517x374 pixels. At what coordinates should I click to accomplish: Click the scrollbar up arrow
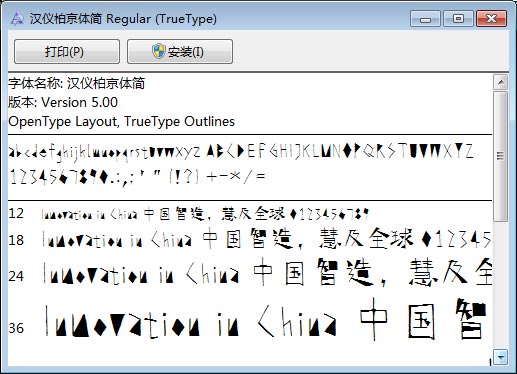click(501, 82)
